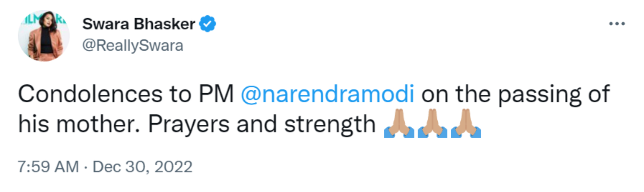
Task: Click the word "Prayers" in the tweet
Action: (188, 124)
